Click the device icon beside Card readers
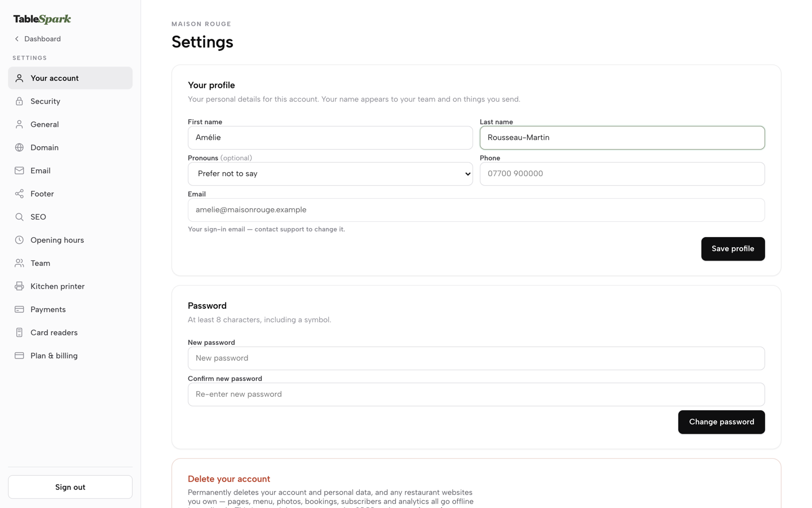Viewport: 812px width, 508px height. click(x=19, y=333)
